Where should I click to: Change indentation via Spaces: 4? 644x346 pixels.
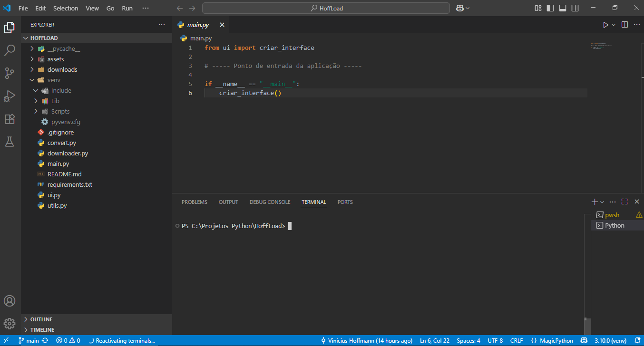coord(468,341)
